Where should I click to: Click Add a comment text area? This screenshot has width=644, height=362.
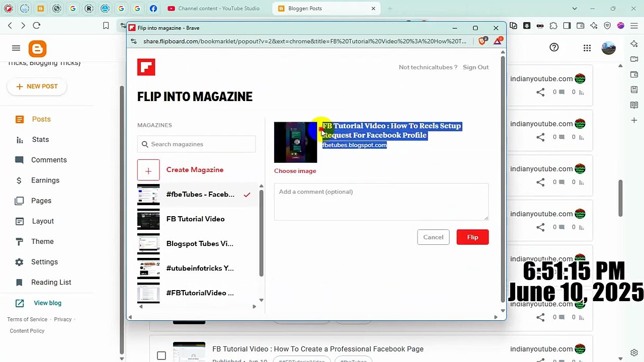(x=381, y=202)
